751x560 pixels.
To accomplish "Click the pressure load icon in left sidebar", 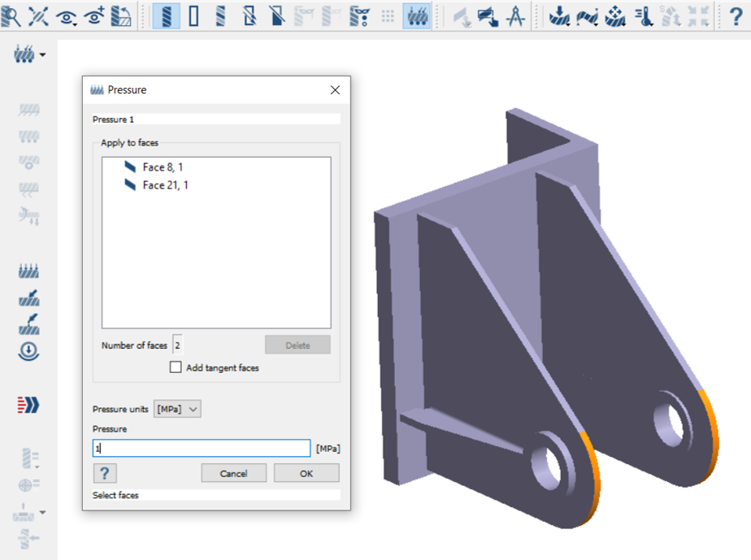I will coord(29,271).
